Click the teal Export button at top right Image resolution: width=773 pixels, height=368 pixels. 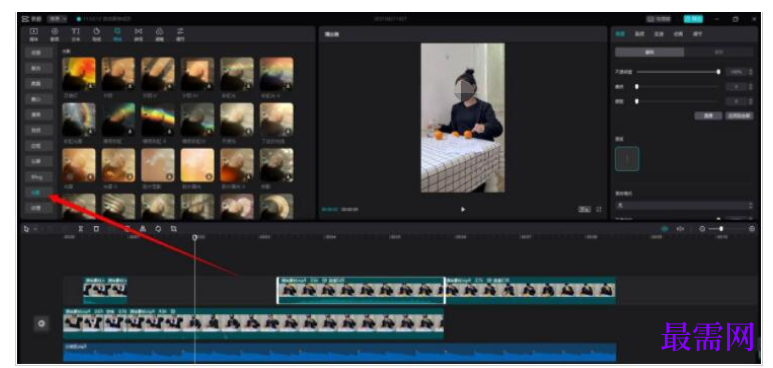[693, 19]
